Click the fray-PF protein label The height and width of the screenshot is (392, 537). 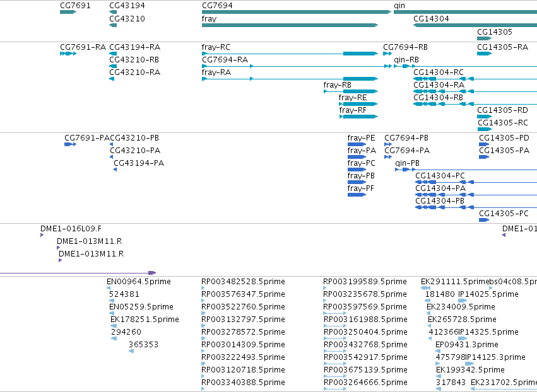coord(360,189)
